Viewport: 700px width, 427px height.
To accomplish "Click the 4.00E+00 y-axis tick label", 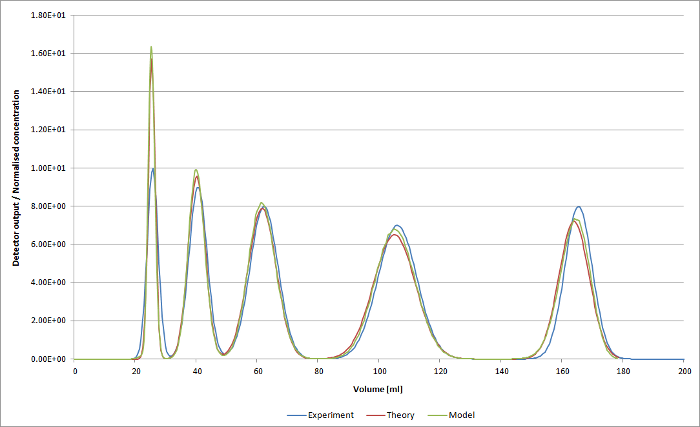I will (51, 283).
